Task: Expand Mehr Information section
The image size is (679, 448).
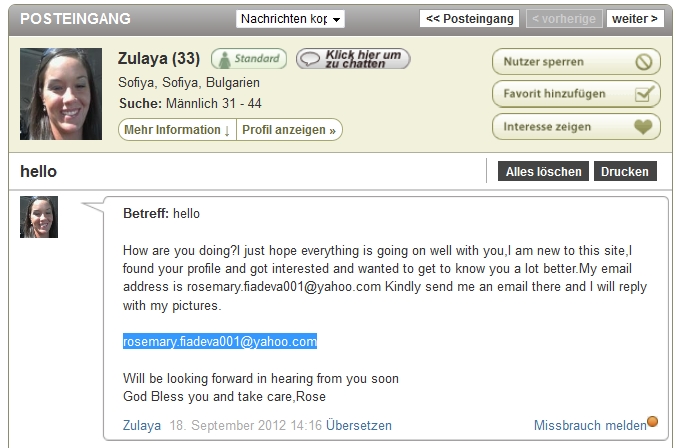Action: click(177, 130)
